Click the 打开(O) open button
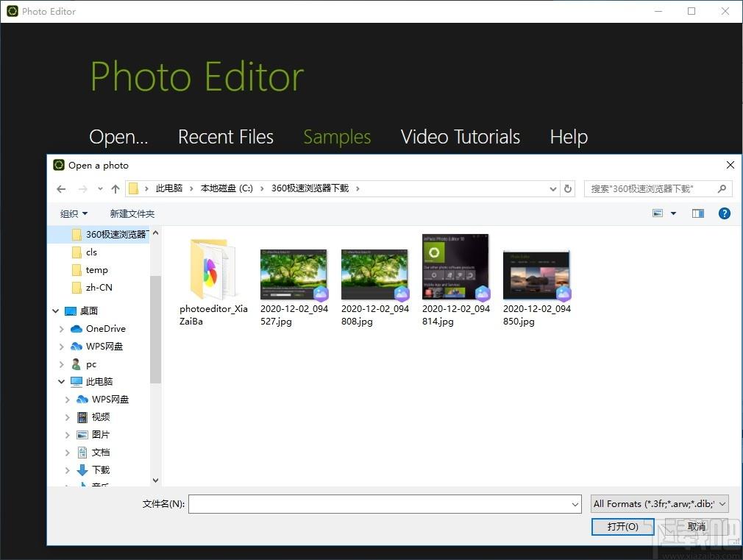The image size is (743, 560). (x=622, y=527)
